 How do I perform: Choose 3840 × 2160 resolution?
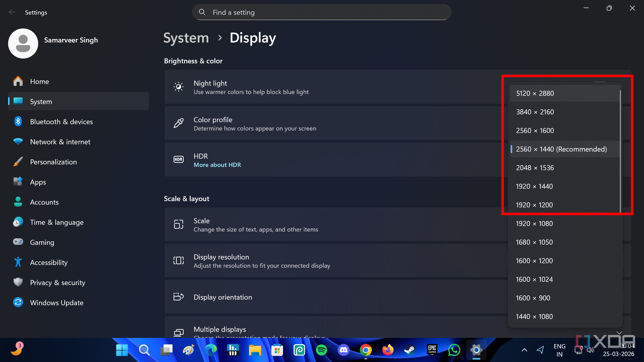click(x=565, y=112)
